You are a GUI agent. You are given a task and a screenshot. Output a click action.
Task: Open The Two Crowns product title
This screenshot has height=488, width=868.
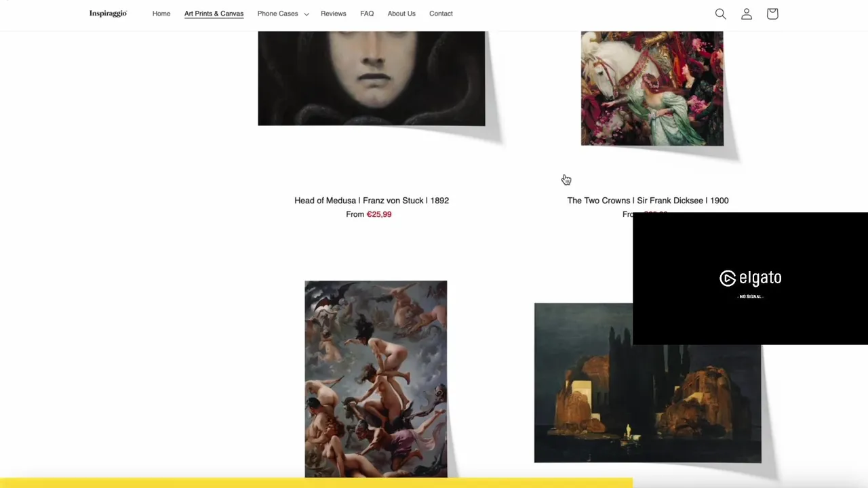(x=648, y=201)
